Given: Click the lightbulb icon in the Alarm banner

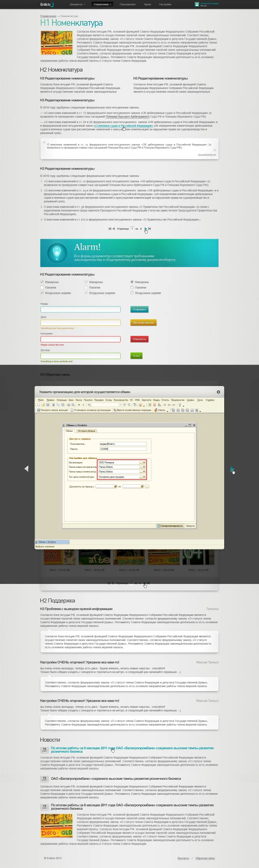Looking at the screenshot, I should 57,253.
